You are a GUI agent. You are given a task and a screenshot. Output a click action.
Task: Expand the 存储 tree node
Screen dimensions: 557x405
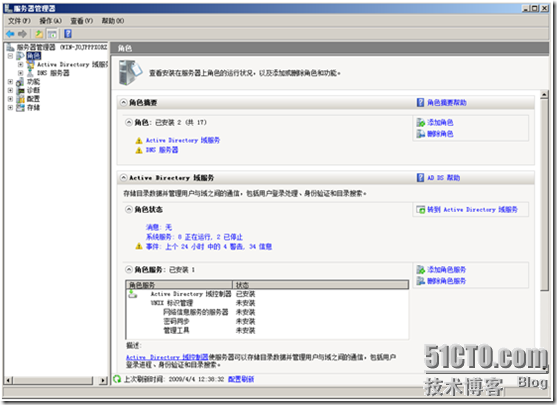tap(10, 107)
